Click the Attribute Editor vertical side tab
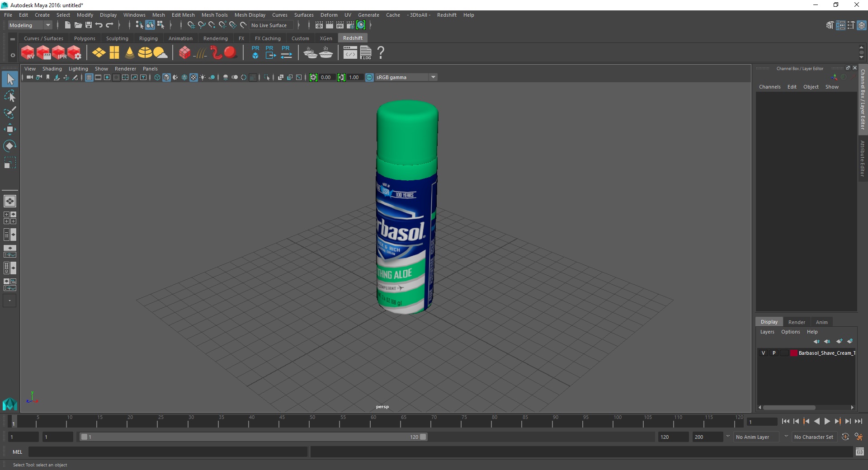Screen dimensions: 868x470 (x=863, y=158)
